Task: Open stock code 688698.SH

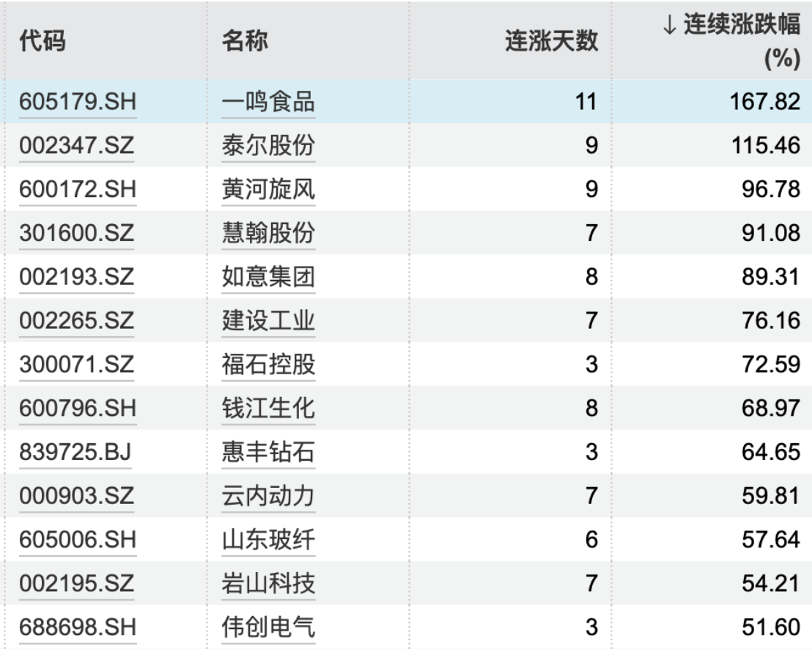Action: point(78,627)
